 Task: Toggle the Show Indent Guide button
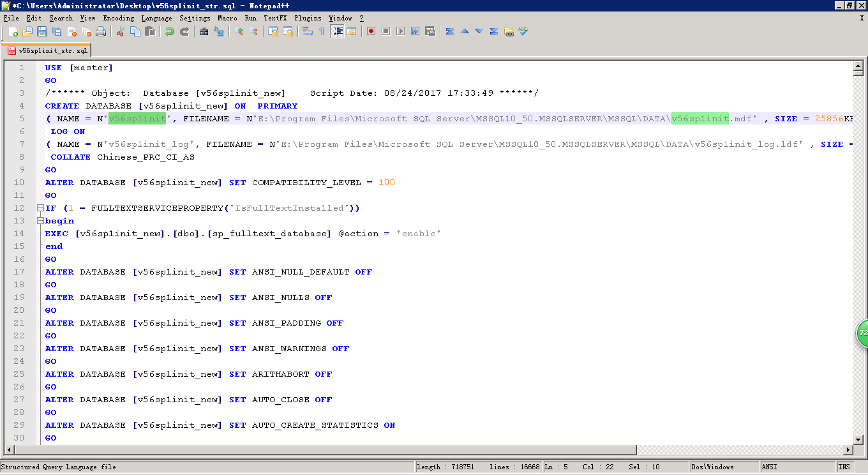pos(338,31)
